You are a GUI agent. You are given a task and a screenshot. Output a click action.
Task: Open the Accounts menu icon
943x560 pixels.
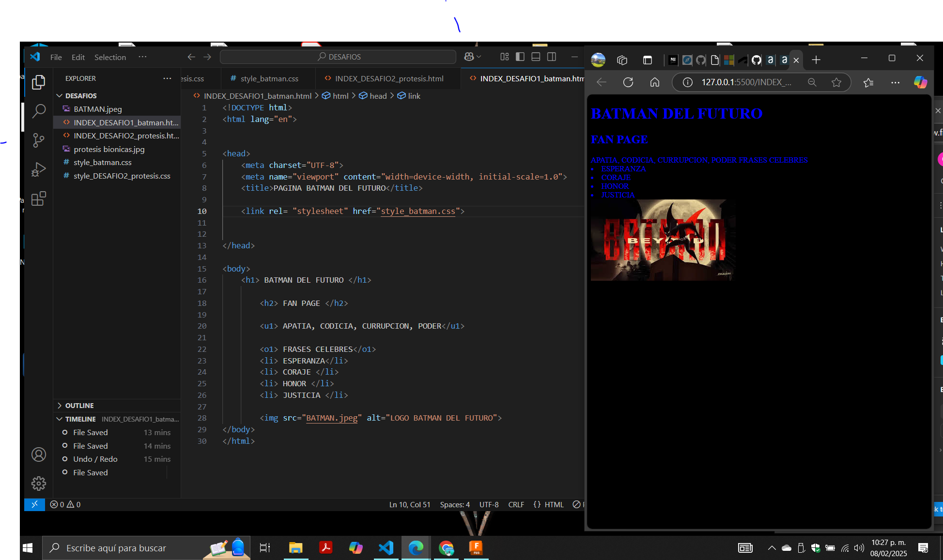[39, 454]
